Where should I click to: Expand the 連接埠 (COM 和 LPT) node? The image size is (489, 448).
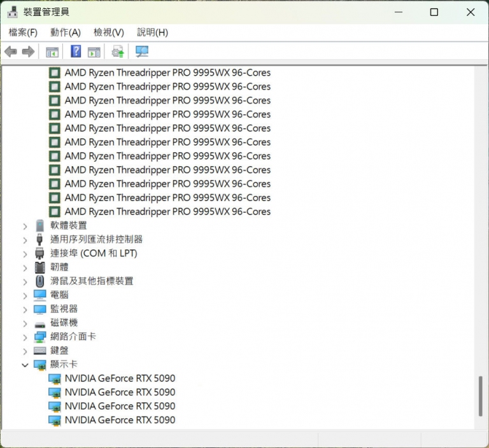pos(25,253)
